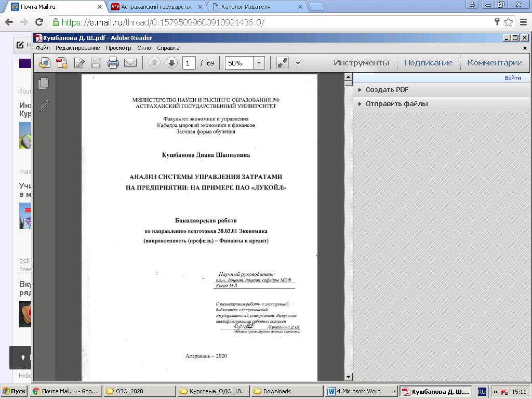
Task: Click the sign or edit document icon
Action: coord(79,63)
